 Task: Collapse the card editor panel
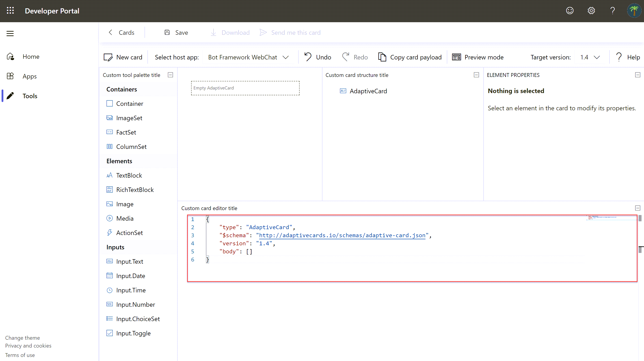coord(638,208)
